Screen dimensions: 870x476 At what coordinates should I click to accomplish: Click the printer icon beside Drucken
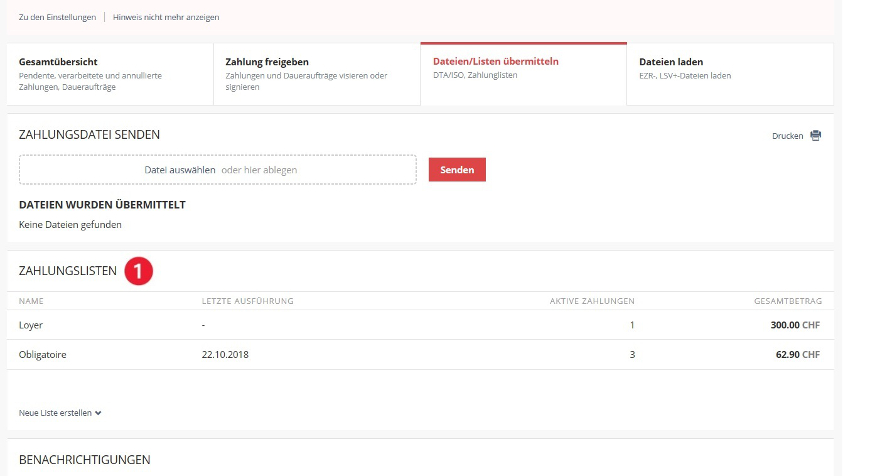[x=815, y=136]
